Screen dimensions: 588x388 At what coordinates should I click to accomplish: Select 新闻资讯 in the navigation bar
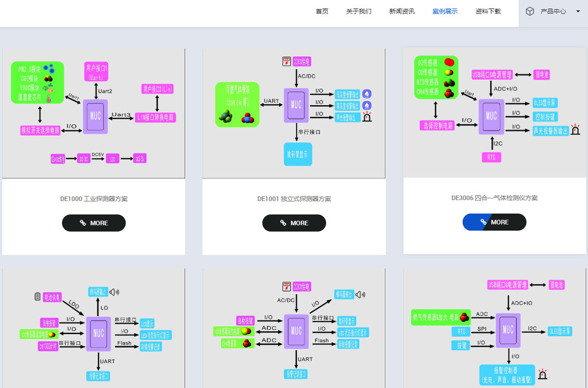[402, 11]
